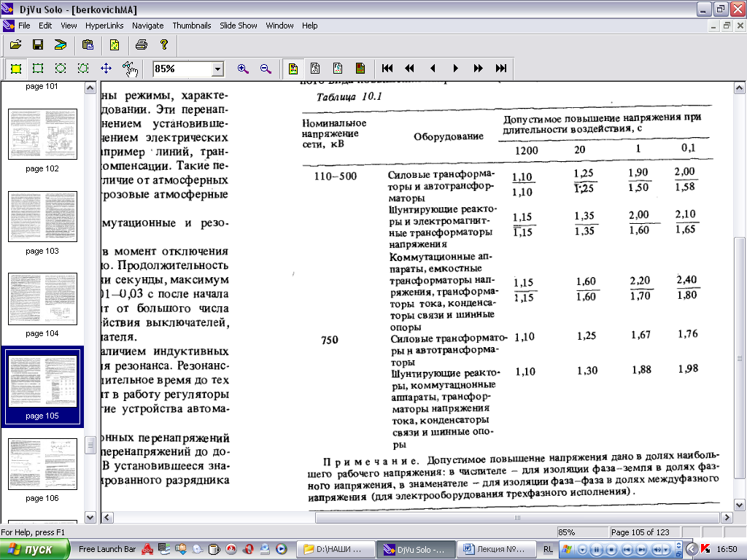
Task: Switch to the Лекция № Word taskbar window
Action: pos(496,550)
